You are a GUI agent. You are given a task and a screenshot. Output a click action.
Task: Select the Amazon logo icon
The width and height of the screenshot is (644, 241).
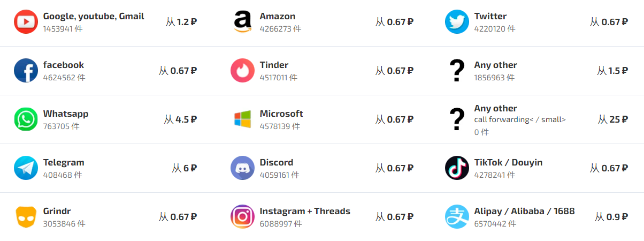[x=242, y=22]
